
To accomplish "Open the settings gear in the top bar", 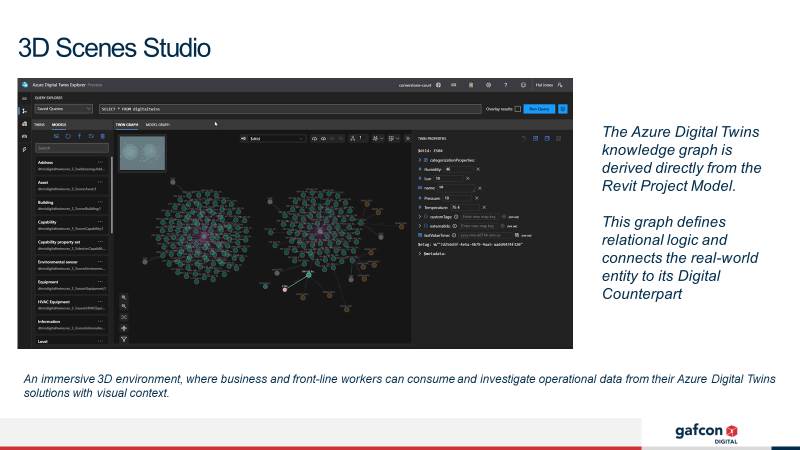I will click(488, 85).
